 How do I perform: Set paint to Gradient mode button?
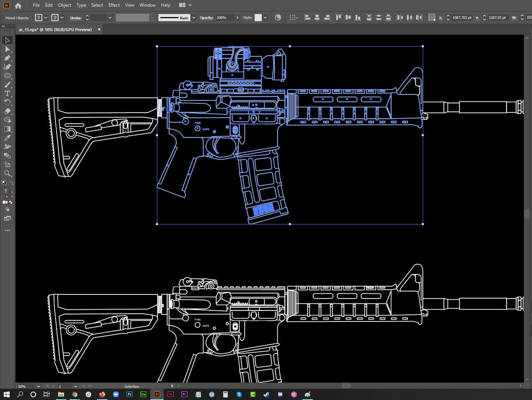tap(7, 202)
